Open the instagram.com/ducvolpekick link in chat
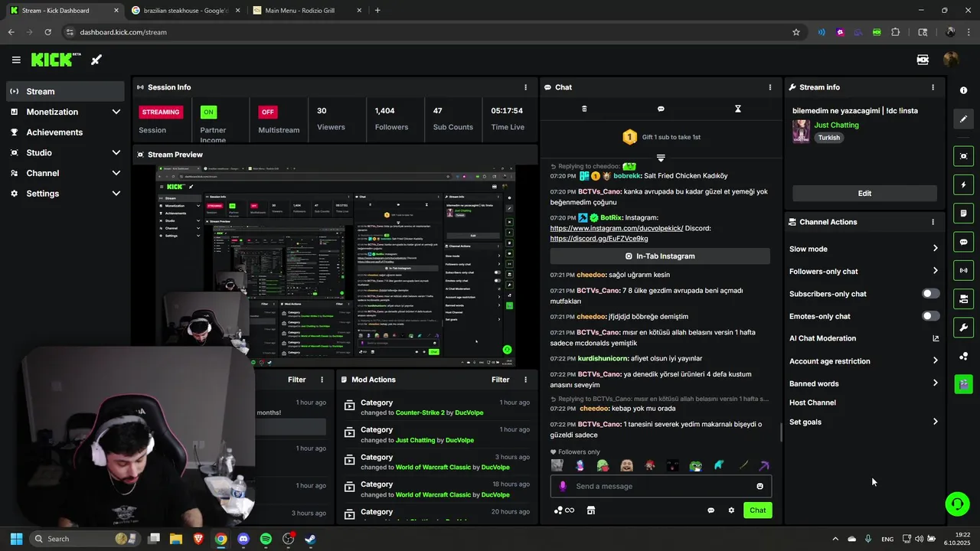 click(616, 229)
